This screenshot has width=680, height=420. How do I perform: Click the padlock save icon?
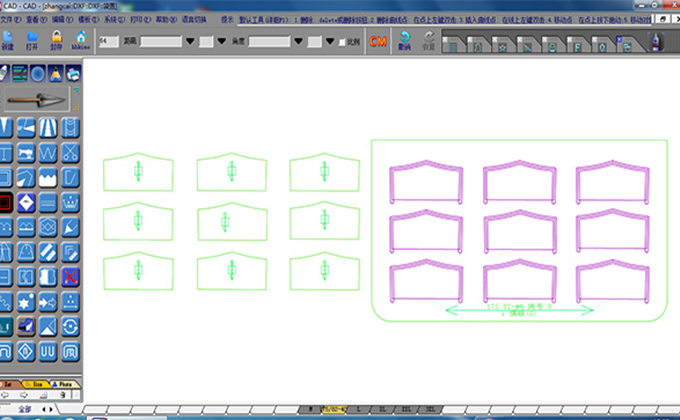click(x=56, y=40)
